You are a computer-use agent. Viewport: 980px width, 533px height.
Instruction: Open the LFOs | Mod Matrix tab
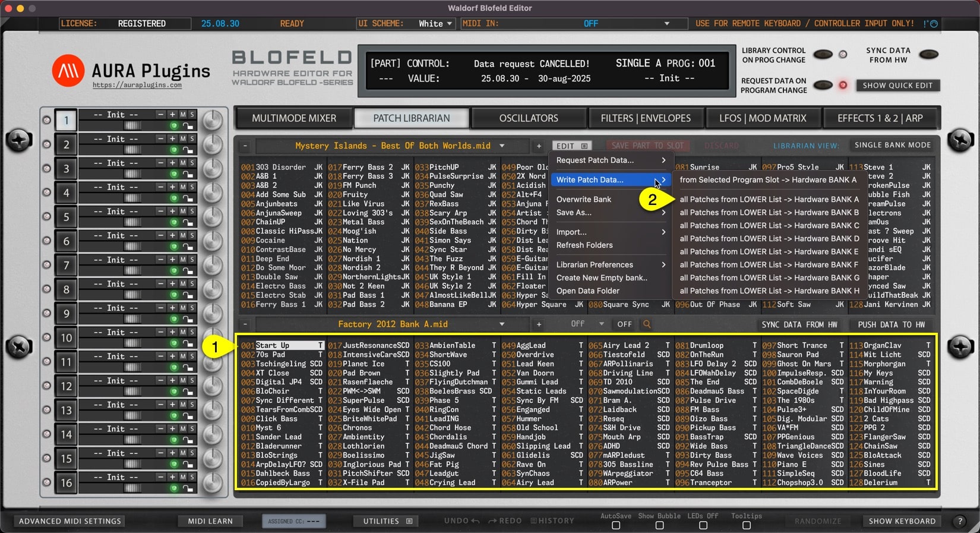pyautogui.click(x=763, y=118)
